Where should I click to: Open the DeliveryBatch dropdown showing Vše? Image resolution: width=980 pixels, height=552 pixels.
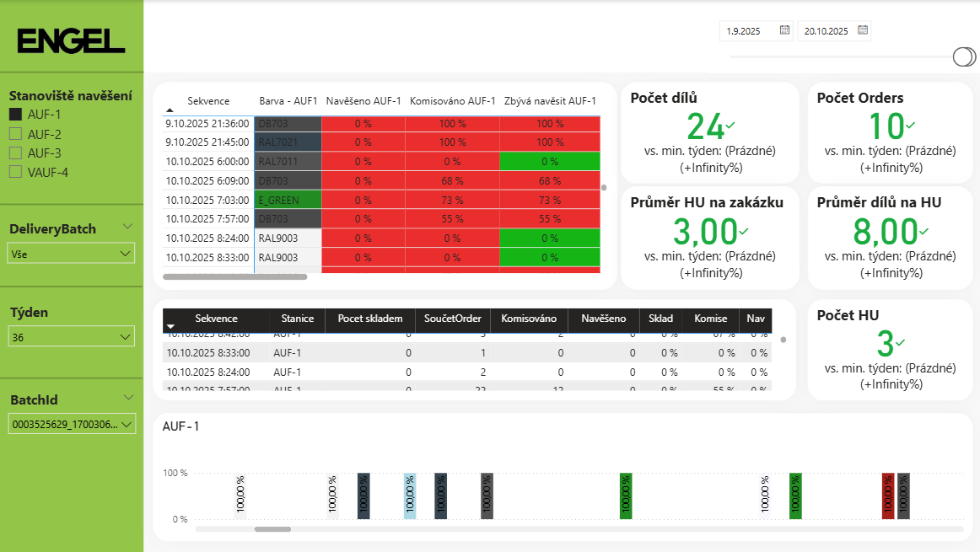(x=71, y=253)
